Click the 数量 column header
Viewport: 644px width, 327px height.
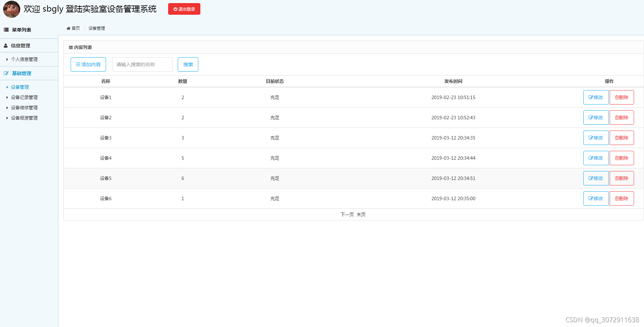pos(183,81)
